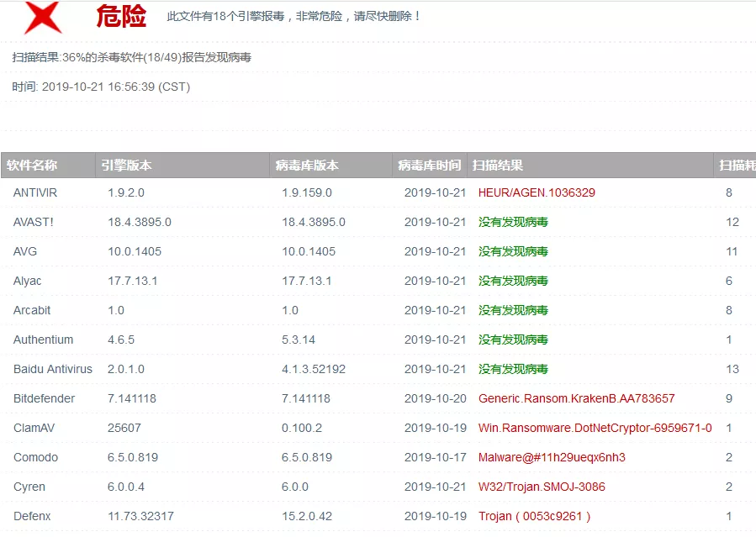Select the ClamAV software name
756x537 pixels.
34,428
